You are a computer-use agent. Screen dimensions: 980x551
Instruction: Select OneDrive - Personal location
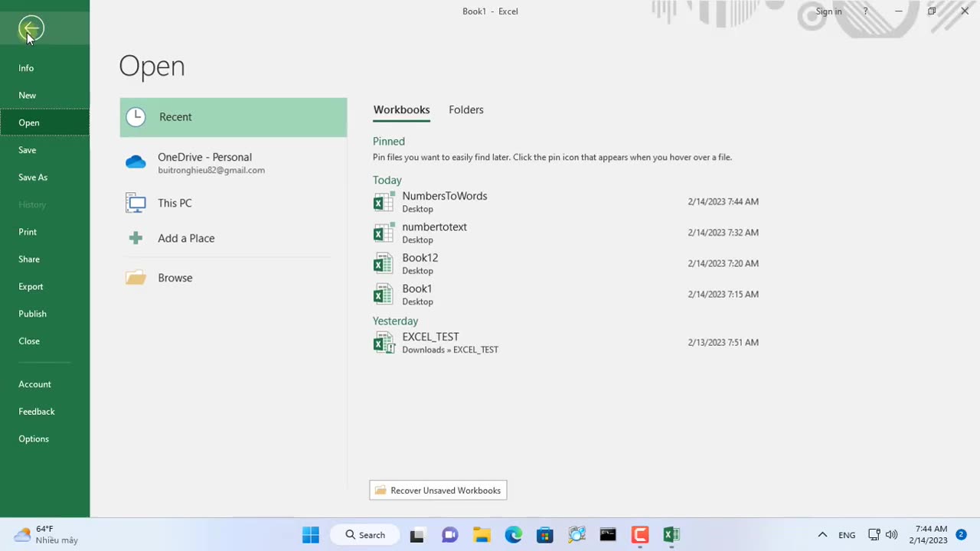[234, 163]
